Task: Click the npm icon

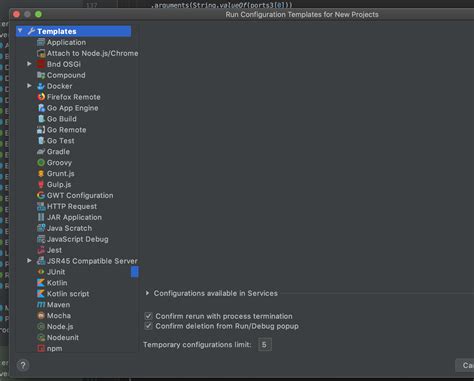Action: click(41, 348)
